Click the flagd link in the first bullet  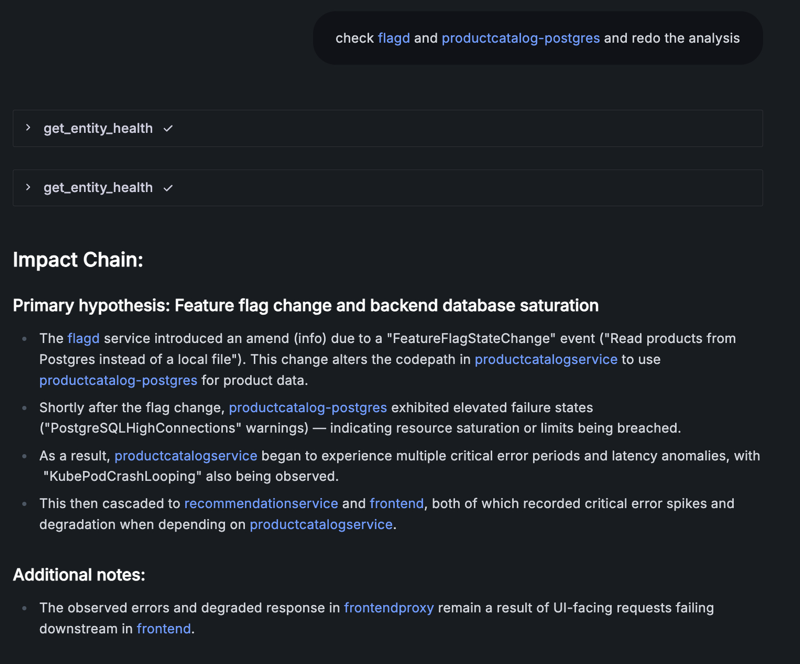pyautogui.click(x=83, y=338)
